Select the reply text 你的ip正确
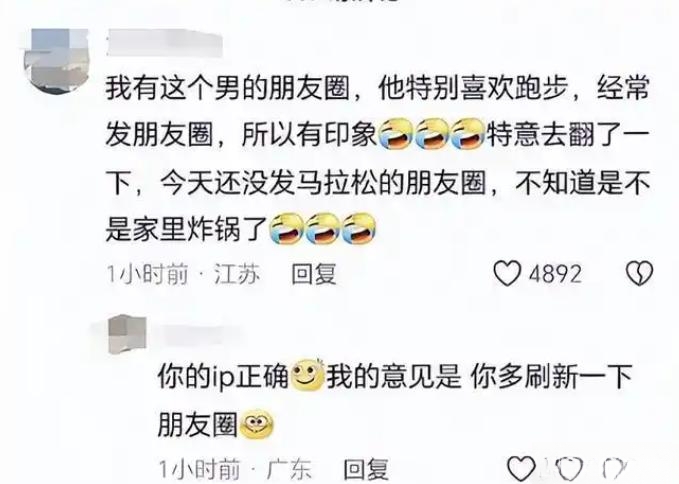The height and width of the screenshot is (484, 679). pyautogui.click(x=223, y=376)
